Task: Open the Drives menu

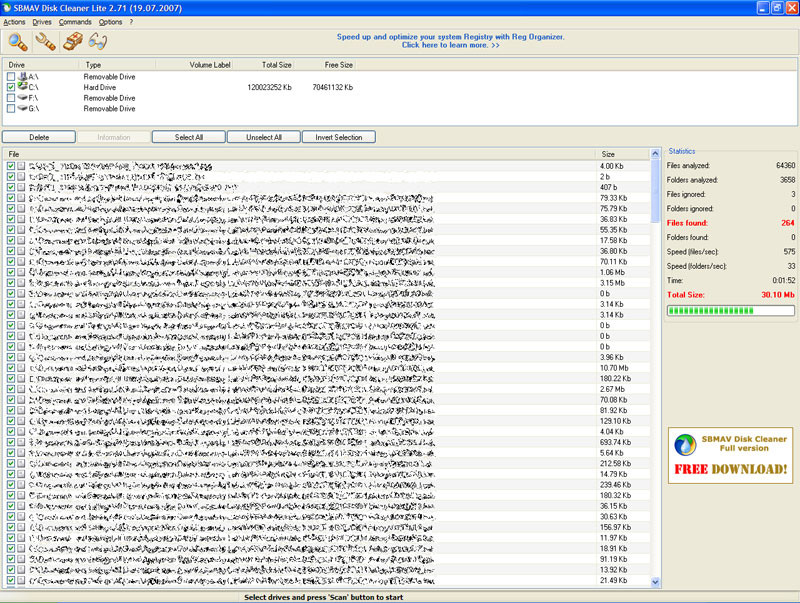Action: (x=42, y=22)
